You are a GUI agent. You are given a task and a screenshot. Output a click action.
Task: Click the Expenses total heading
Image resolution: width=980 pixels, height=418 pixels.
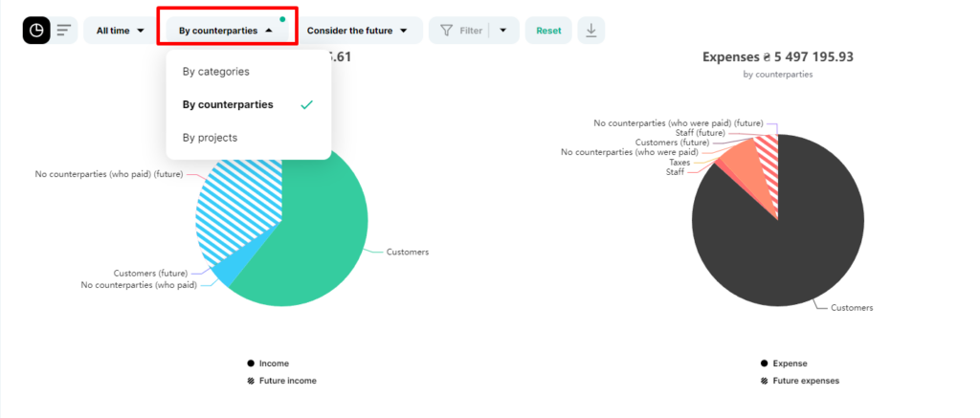coord(777,57)
